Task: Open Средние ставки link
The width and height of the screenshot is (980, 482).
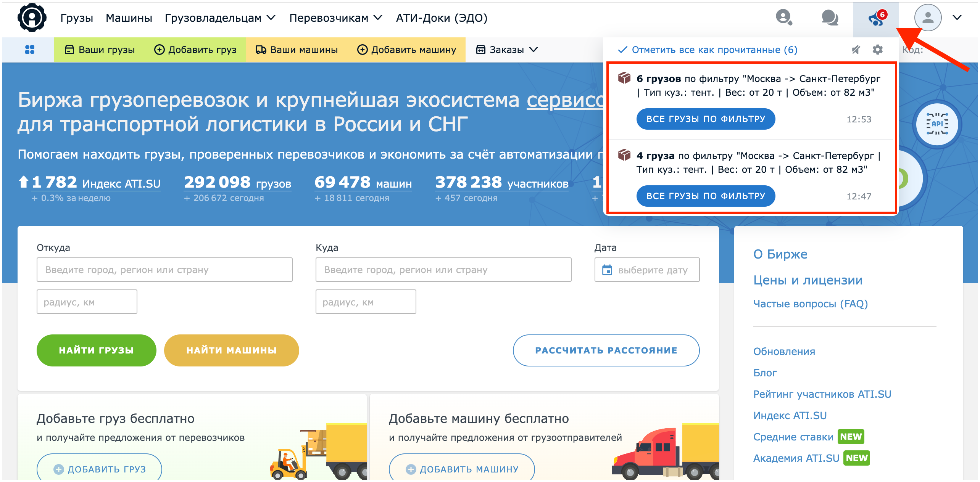Action: (793, 437)
